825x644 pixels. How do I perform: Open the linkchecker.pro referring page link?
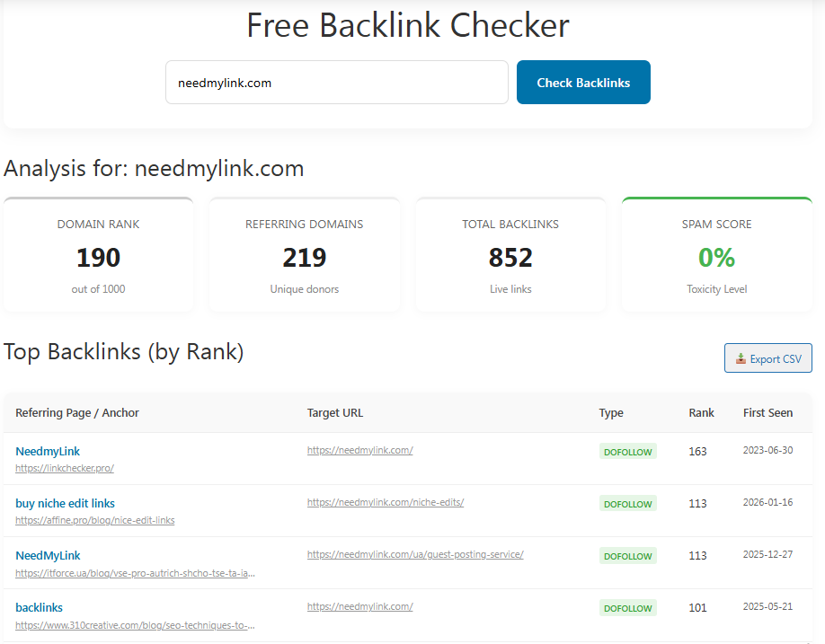(64, 468)
